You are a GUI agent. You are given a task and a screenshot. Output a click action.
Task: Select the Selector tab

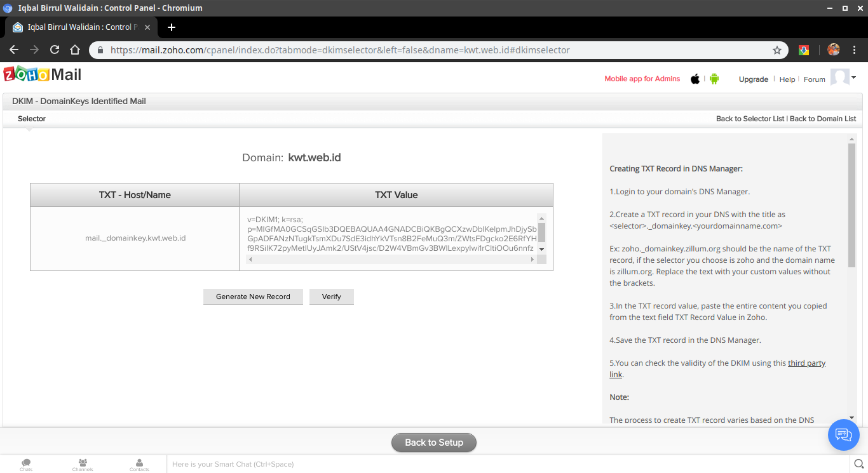[32, 119]
